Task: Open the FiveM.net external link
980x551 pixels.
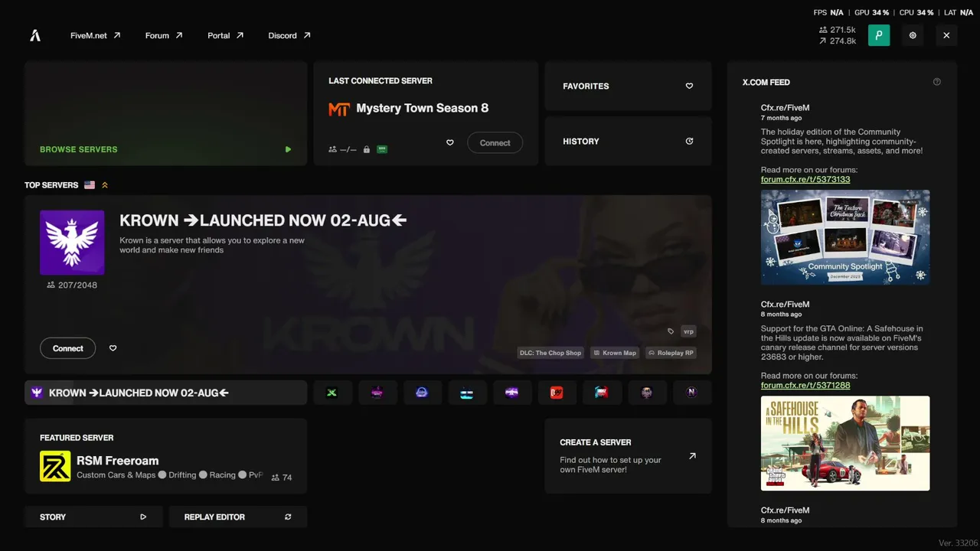Action: [x=96, y=35]
